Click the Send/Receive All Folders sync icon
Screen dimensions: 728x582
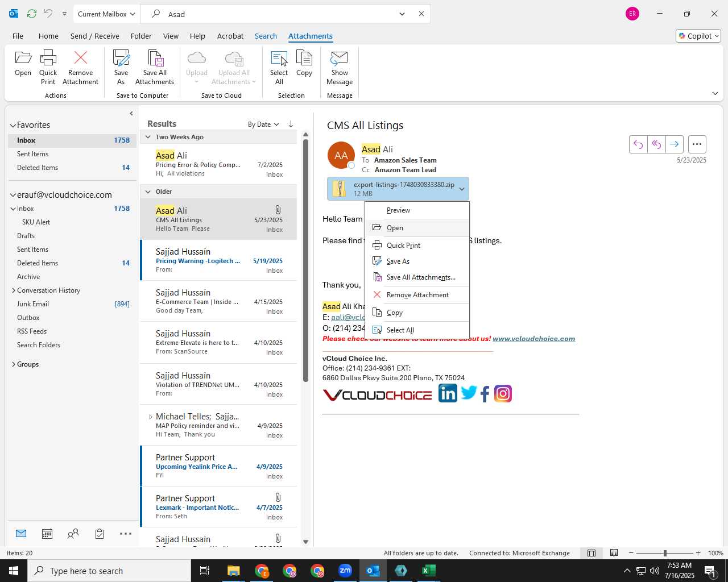click(32, 14)
